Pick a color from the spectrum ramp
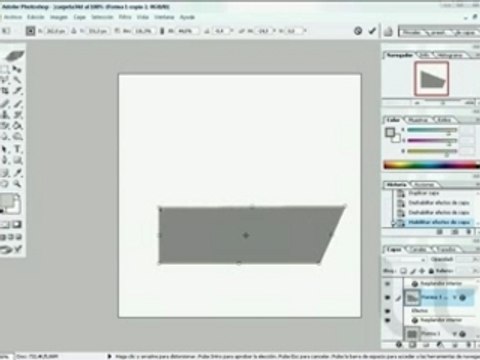 [x=431, y=165]
